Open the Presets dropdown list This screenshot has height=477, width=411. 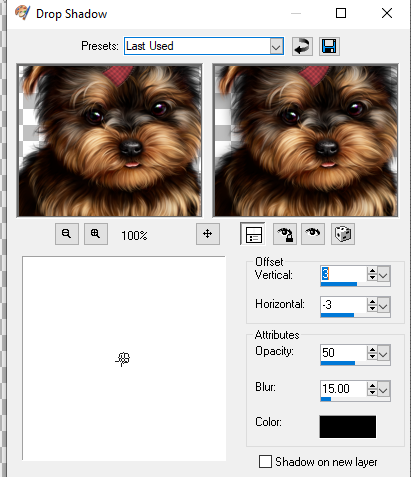(x=276, y=46)
